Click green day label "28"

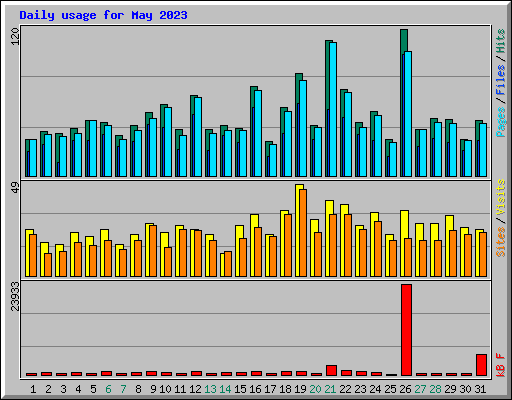tap(435, 389)
